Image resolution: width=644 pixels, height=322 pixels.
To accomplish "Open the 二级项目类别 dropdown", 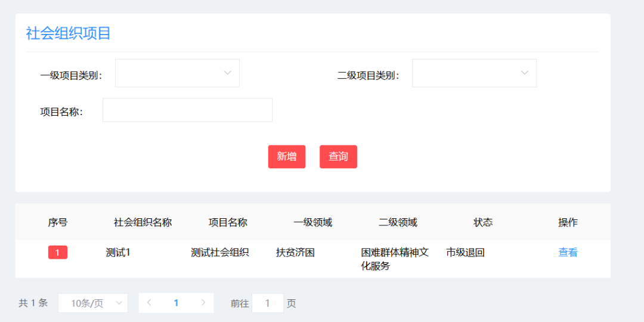I will (474, 73).
